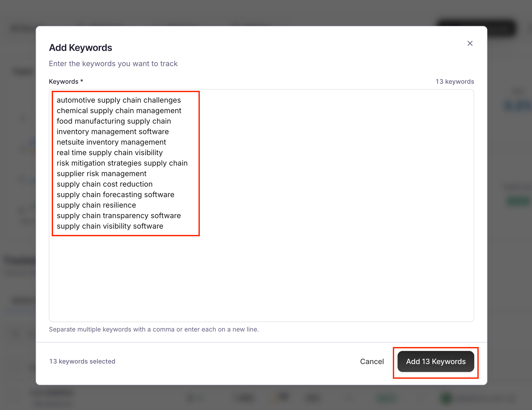Image resolution: width=532 pixels, height=410 pixels.
Task: Click 'risk mitigation strategies supply chain' line
Action: (x=122, y=163)
